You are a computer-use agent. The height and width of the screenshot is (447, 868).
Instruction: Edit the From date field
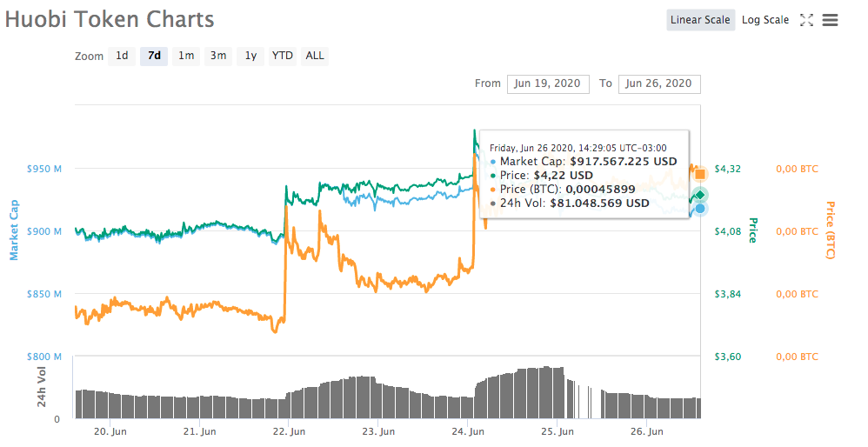coord(547,83)
